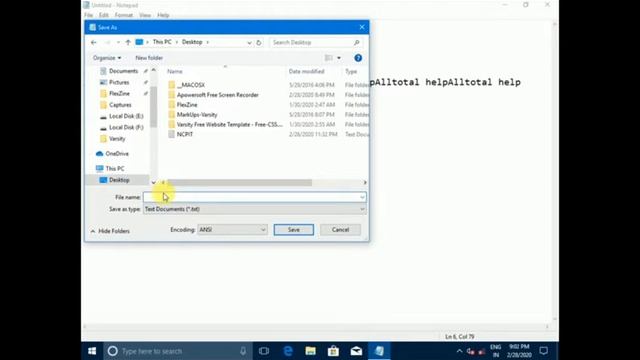Close the Save As dialog

pos(362,27)
